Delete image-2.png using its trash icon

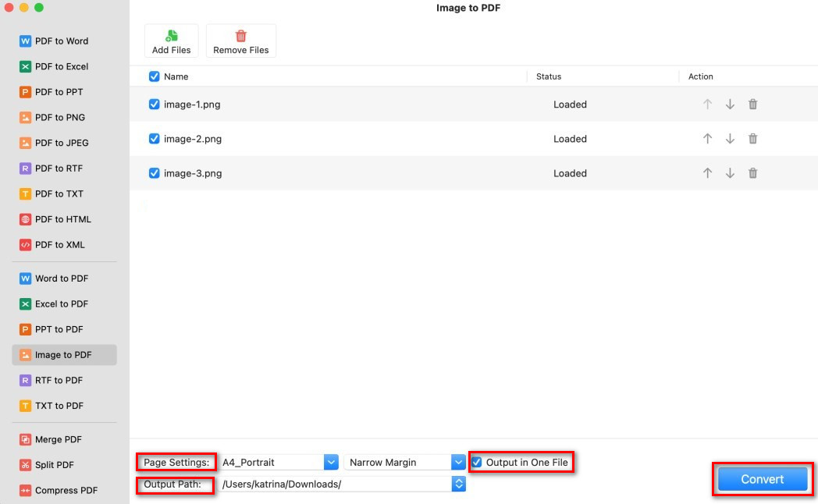pyautogui.click(x=752, y=138)
